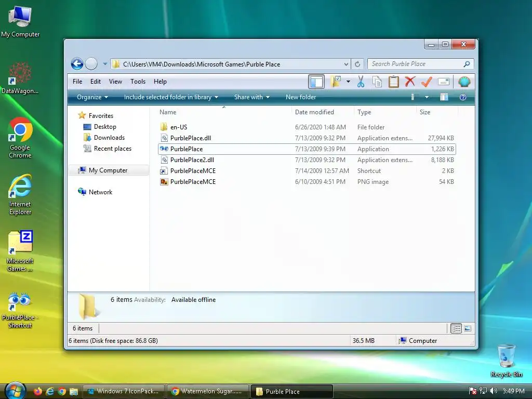The image size is (532, 399).
Task: Click the Cut scissors icon
Action: pyautogui.click(x=361, y=82)
